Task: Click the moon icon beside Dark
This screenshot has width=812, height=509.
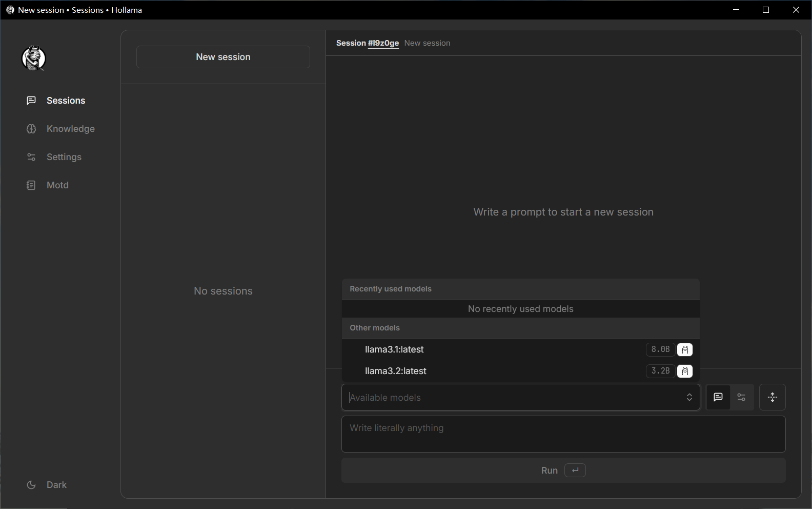Action: pyautogui.click(x=31, y=485)
